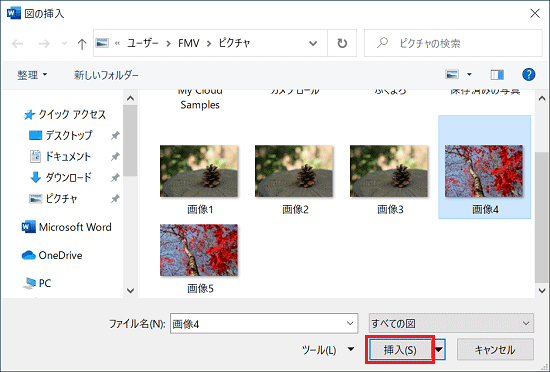Viewport: 550px width, 372px height.
Task: Select the My Cloud Samples folder
Action: click(200, 99)
